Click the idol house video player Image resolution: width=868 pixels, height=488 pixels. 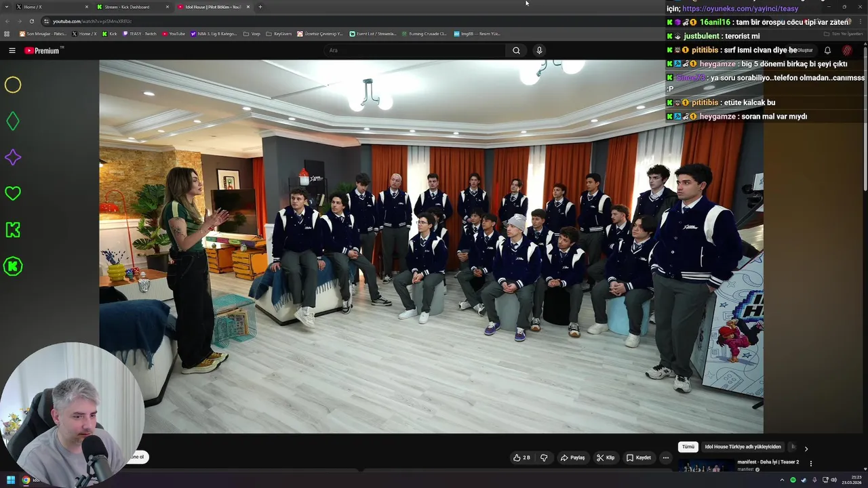point(431,246)
